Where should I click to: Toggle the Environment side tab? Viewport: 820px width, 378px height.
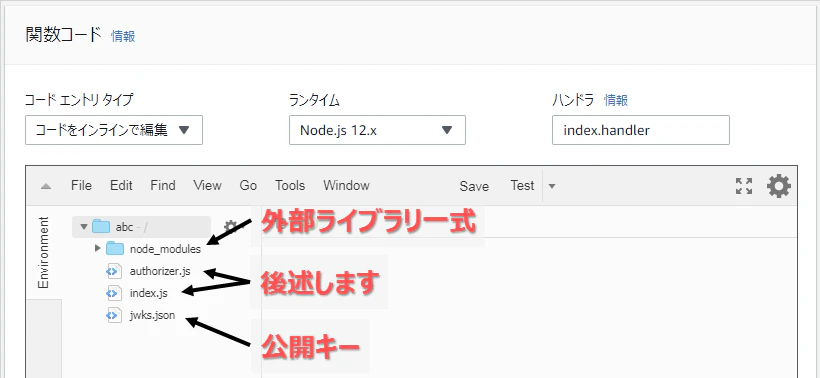point(44,253)
